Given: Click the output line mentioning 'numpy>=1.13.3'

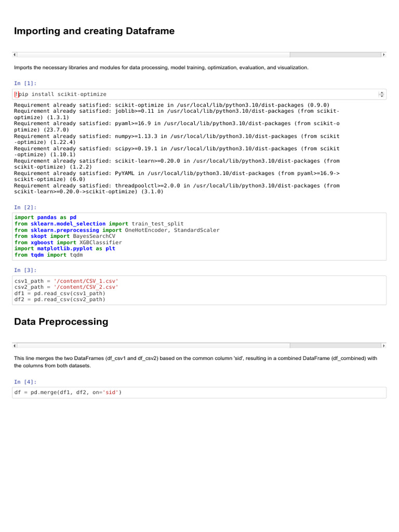Looking at the screenshot, I should pos(177,139).
